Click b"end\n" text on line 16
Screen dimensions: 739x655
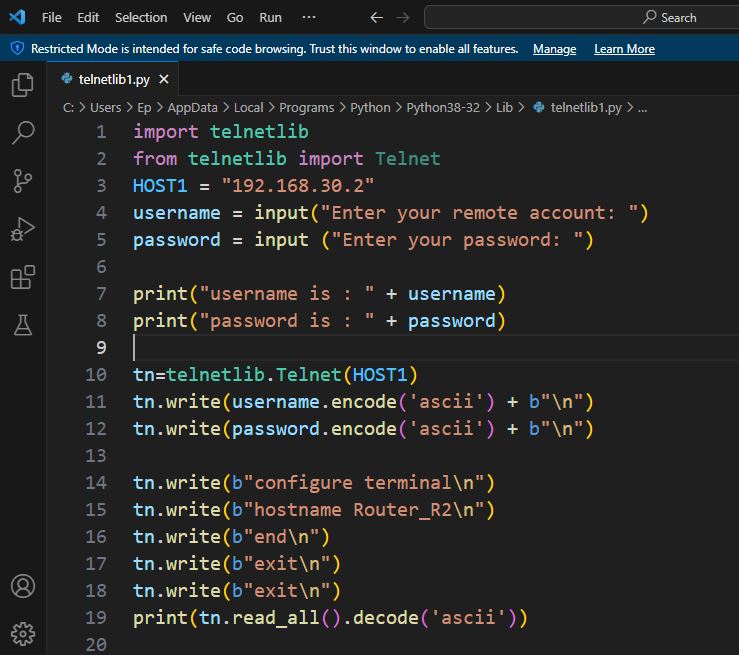[275, 536]
